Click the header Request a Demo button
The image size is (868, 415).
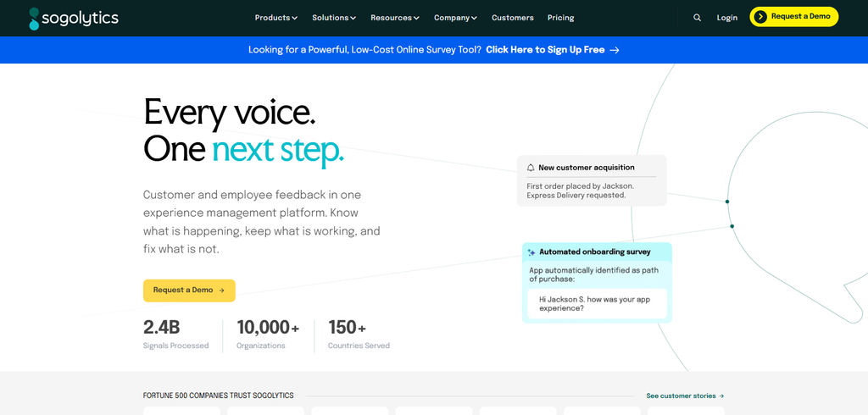tap(793, 17)
